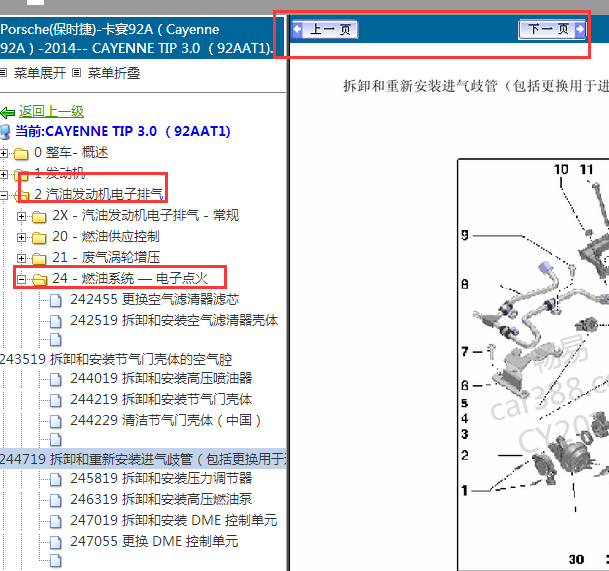Viewport: 609px width, 571px height.
Task: Open 244219 拆卸和安装节气门壳体
Action: point(161,399)
